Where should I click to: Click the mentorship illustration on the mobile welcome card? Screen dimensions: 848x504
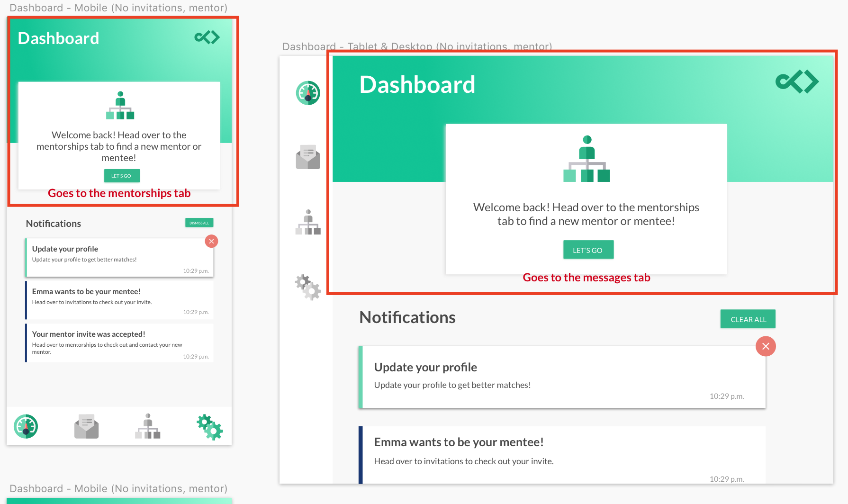pos(119,106)
